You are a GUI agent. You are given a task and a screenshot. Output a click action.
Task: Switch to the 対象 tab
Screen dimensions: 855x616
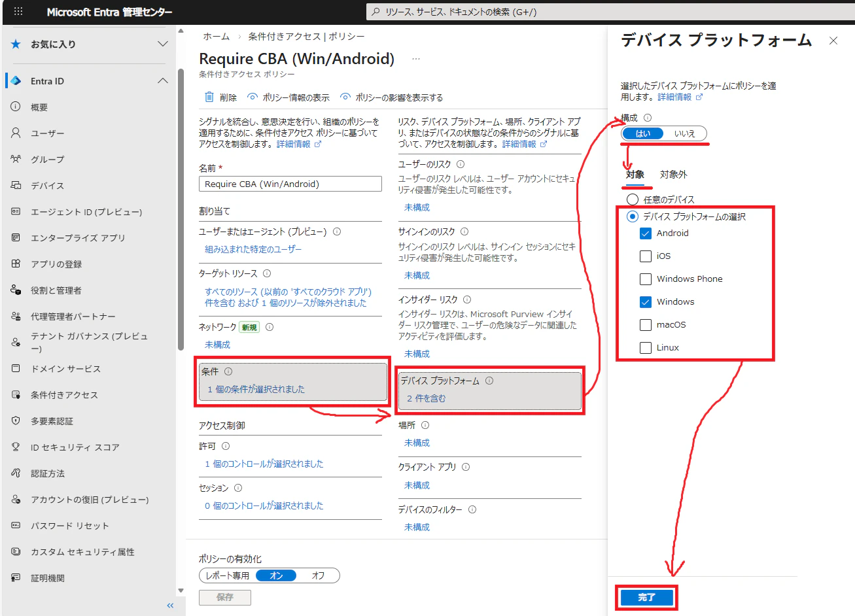pyautogui.click(x=635, y=175)
